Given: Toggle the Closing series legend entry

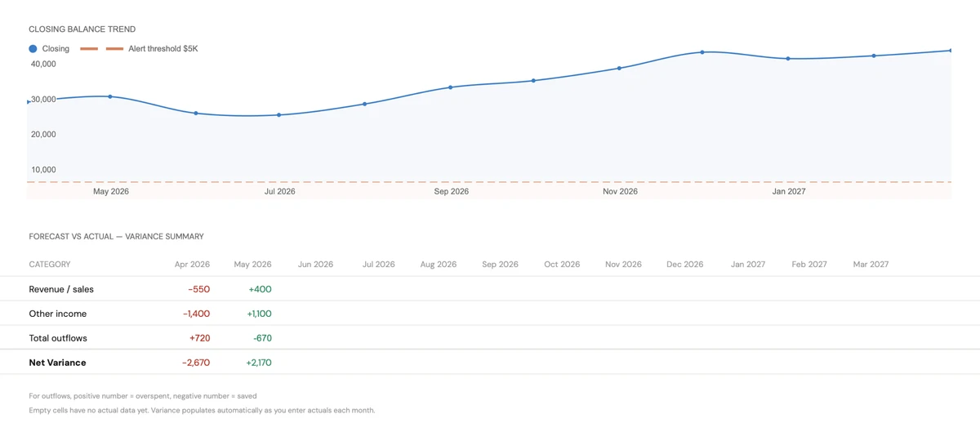Looking at the screenshot, I should 49,49.
